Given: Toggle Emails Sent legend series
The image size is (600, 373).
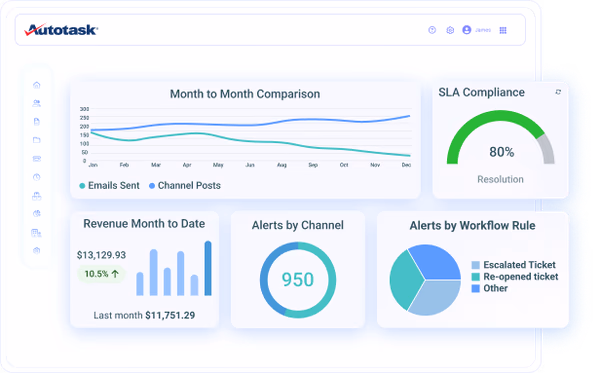Looking at the screenshot, I should [x=109, y=186].
